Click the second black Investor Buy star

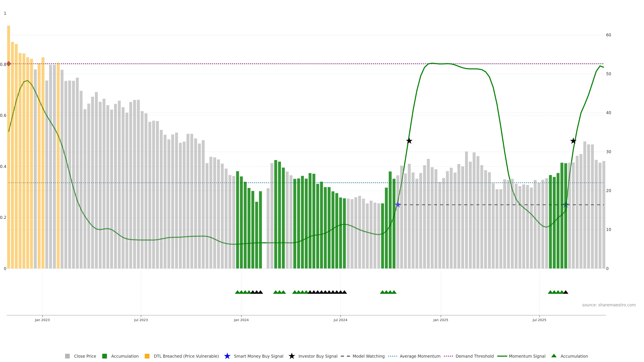point(573,141)
